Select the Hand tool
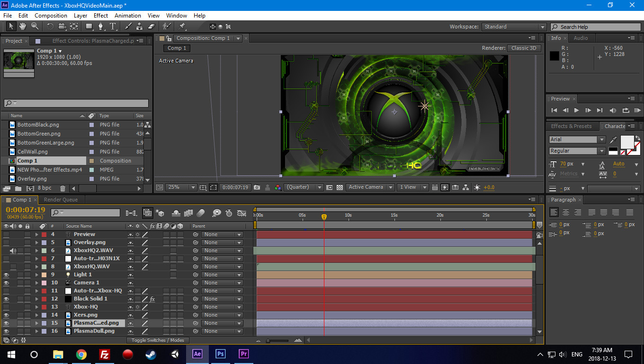The image size is (644, 364). 23,27
